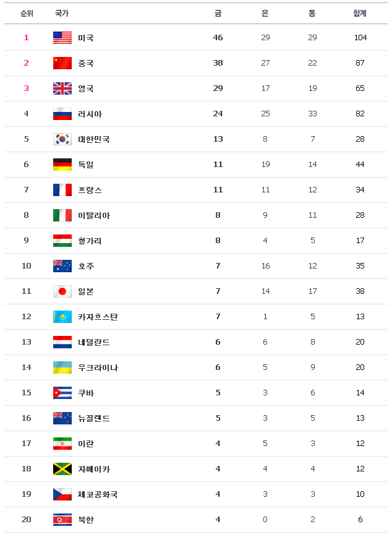This screenshot has height=537, width=392.
Task: Select the United Kingdom flag
Action: tap(62, 88)
